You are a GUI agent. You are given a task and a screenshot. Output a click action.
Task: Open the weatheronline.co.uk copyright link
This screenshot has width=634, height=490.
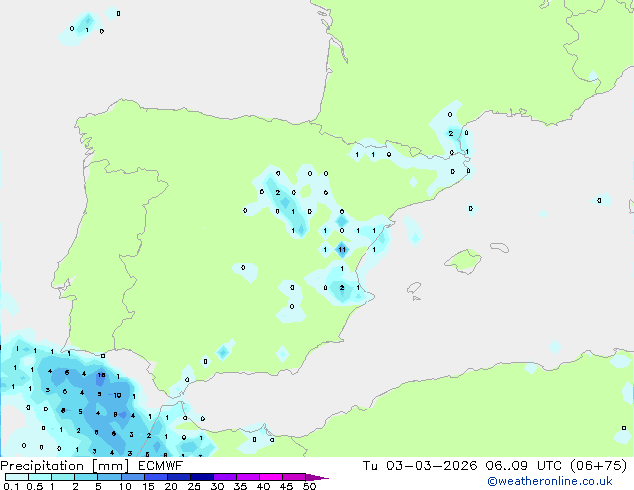[550, 481]
